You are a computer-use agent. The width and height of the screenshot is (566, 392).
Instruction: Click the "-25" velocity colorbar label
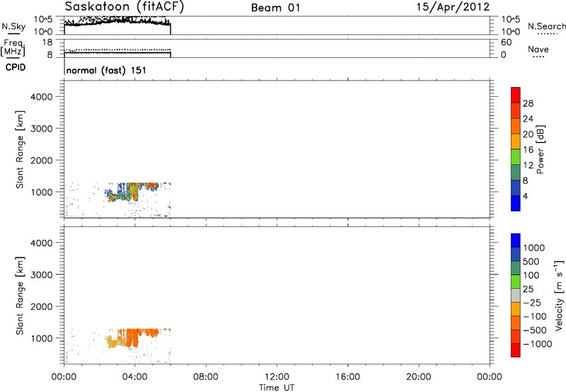point(532,303)
